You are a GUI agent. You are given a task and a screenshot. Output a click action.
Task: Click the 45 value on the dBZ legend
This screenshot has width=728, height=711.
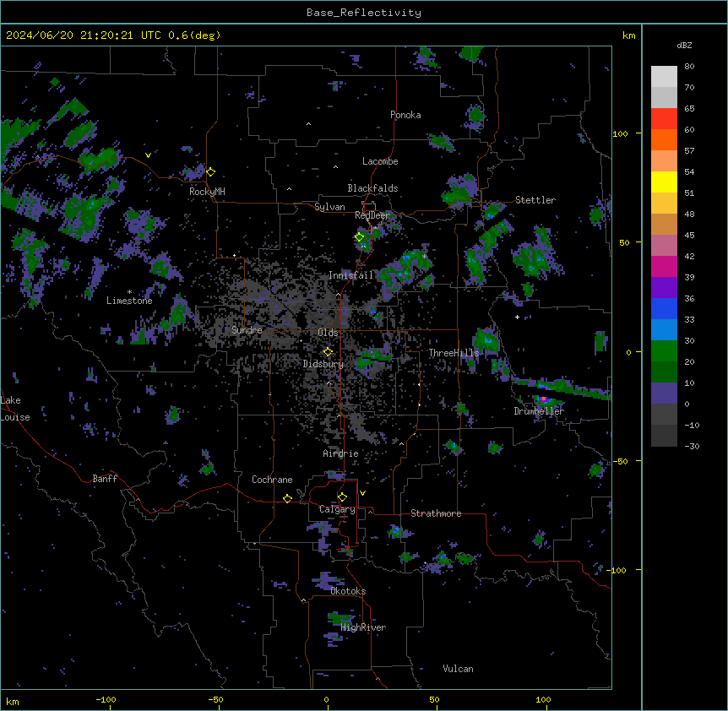[689, 236]
